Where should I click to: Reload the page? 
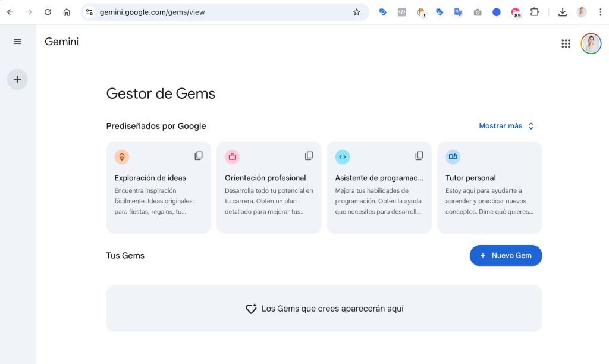(48, 12)
